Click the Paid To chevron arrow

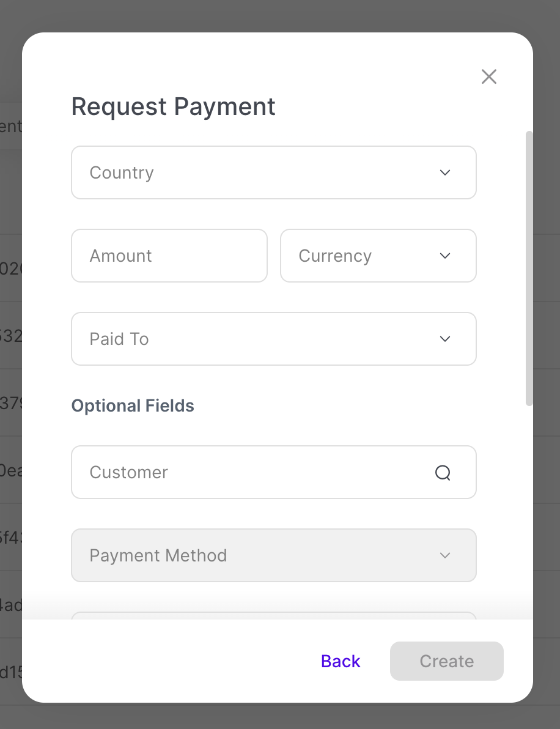click(x=445, y=339)
